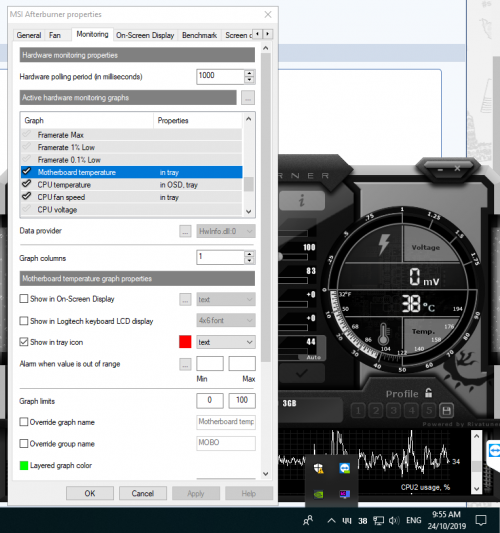
Task: Click MSI monitor icon in tray overflow
Action: [345, 494]
